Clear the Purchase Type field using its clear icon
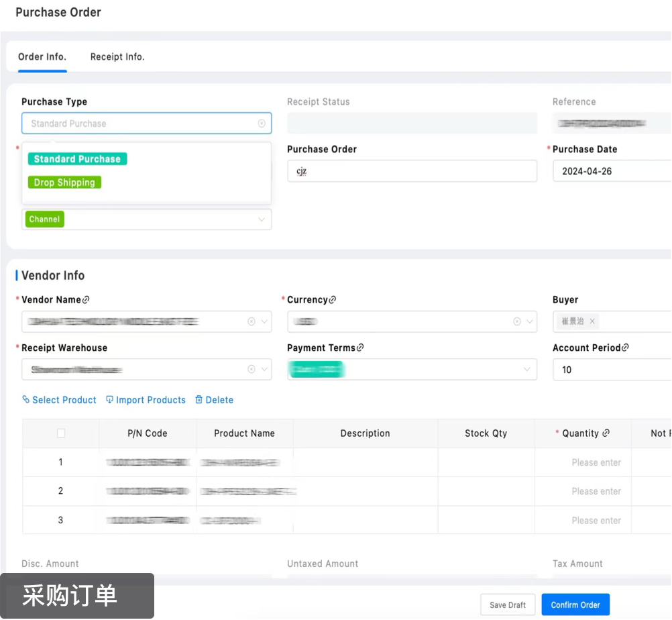The image size is (672, 620). point(262,123)
